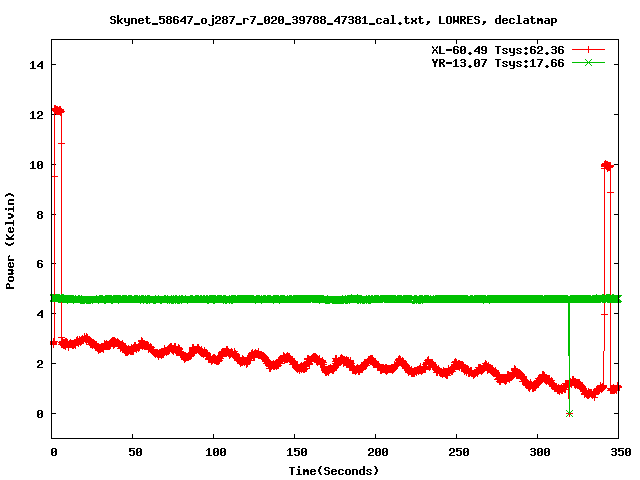
Task: Click the y-axis tick label 12
Action: click(36, 115)
